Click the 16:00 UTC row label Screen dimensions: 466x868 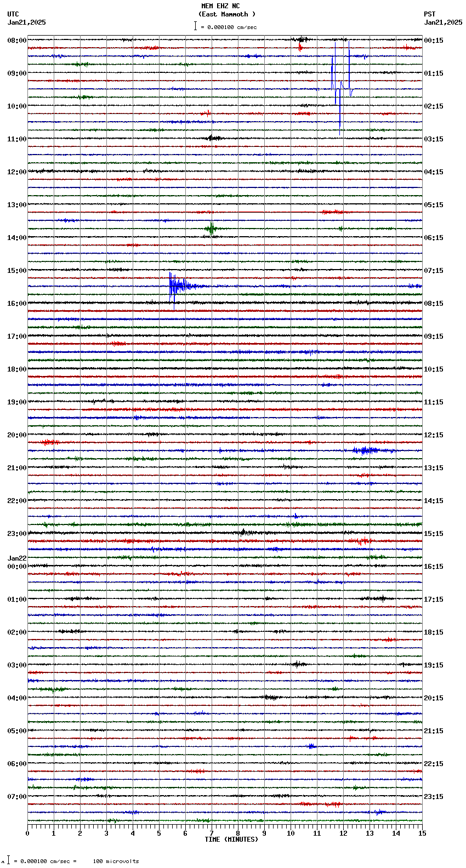[17, 304]
